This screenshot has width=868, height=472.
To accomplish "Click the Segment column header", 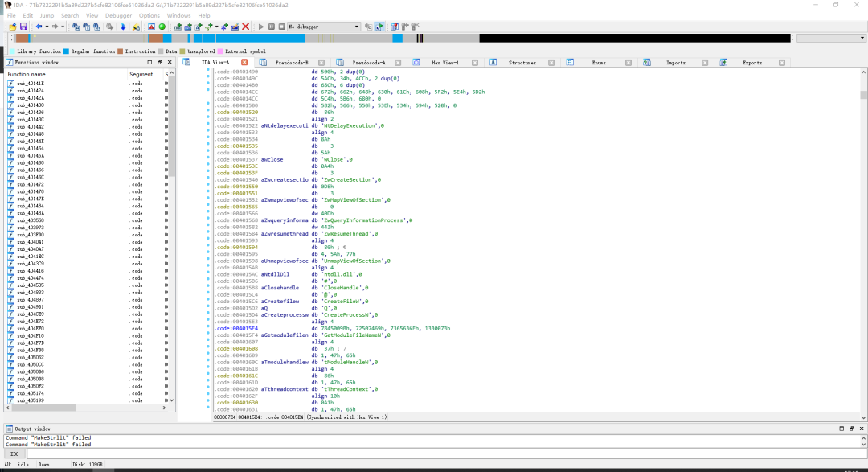I will pyautogui.click(x=141, y=74).
